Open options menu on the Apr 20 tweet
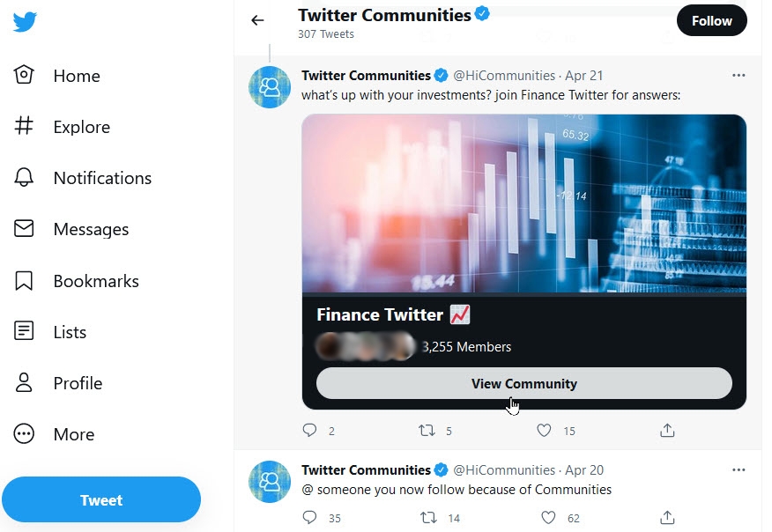Image resolution: width=772 pixels, height=532 pixels. (x=739, y=469)
